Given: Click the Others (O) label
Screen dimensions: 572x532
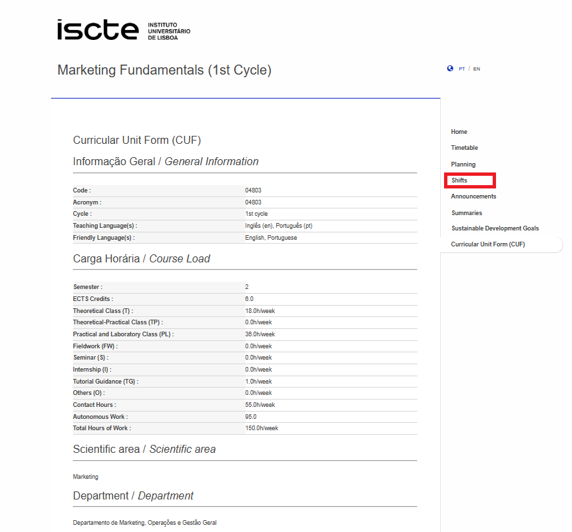Looking at the screenshot, I should (89, 393).
